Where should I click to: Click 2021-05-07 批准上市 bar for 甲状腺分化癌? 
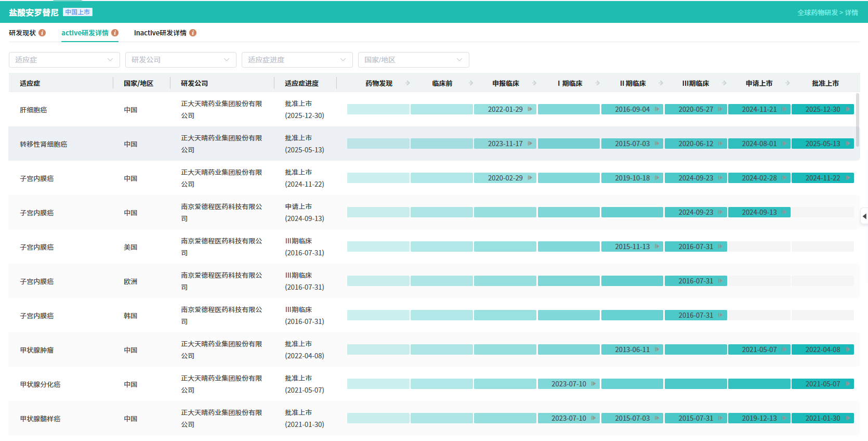(822, 384)
